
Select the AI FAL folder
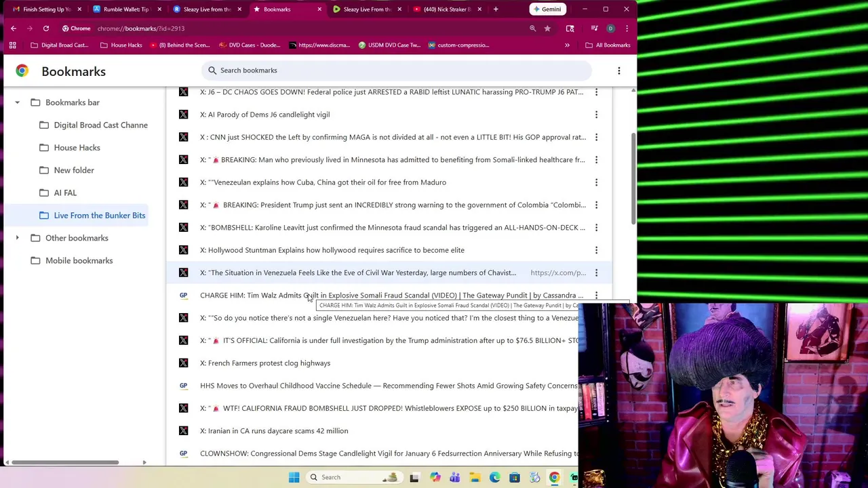pyautogui.click(x=58, y=192)
